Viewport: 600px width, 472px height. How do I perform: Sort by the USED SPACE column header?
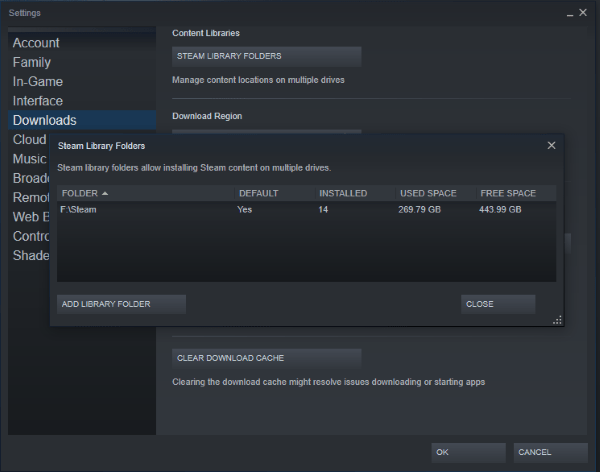tap(435, 193)
